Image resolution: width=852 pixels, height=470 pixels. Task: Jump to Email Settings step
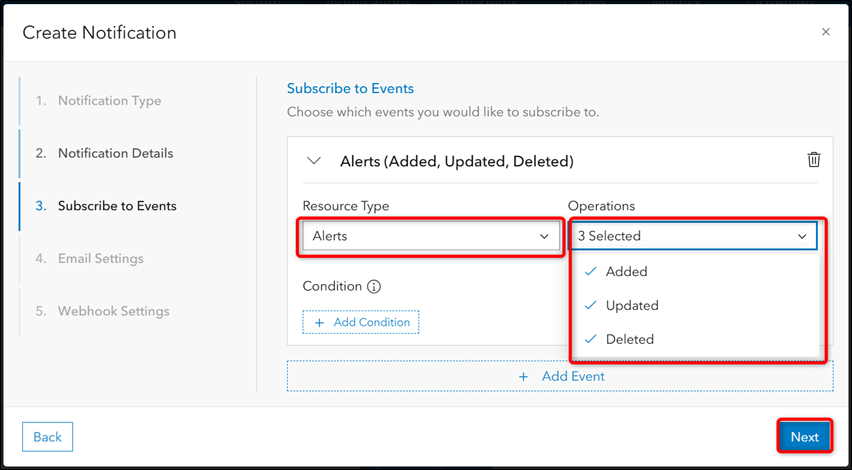(x=100, y=259)
